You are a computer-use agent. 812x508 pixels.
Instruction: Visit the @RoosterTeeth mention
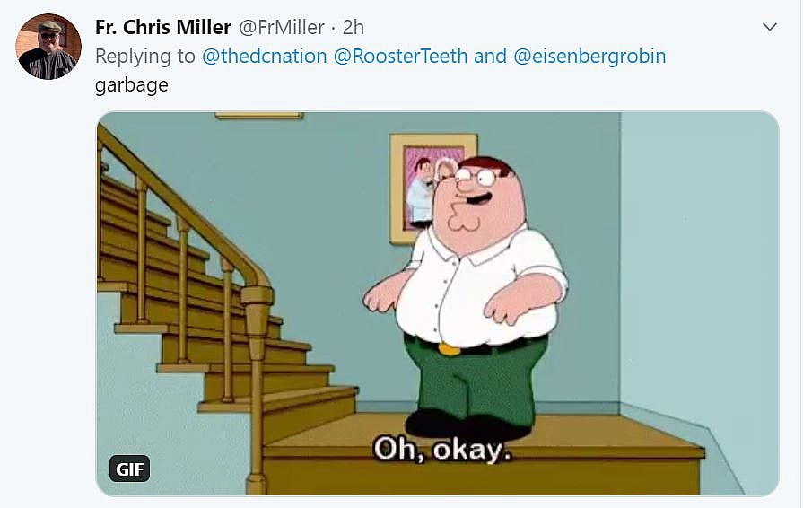pos(400,56)
